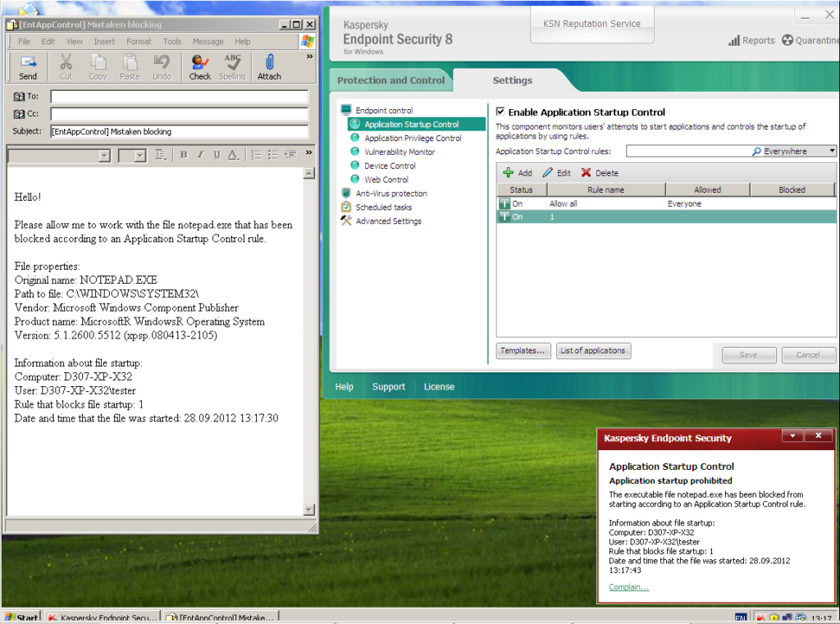Click into the Subject field
840x624 pixels.
click(x=180, y=132)
